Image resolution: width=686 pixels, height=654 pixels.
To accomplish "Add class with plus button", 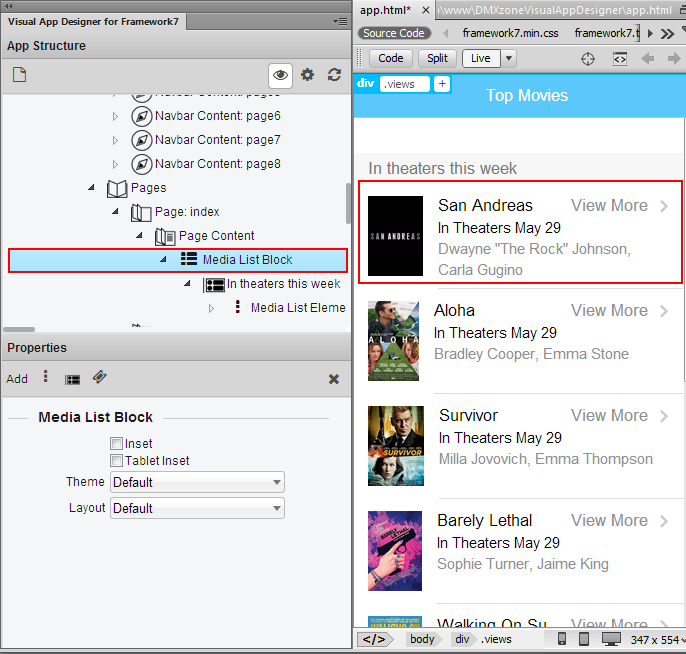I will [x=442, y=84].
